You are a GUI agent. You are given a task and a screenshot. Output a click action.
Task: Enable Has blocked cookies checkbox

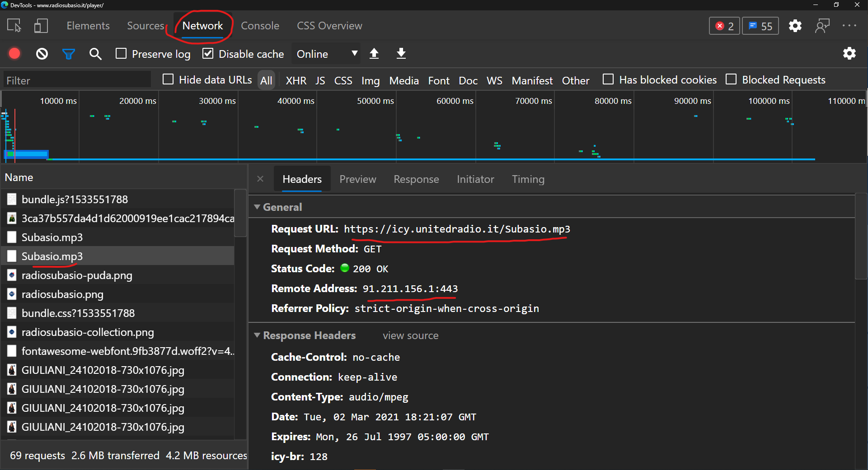tap(608, 79)
